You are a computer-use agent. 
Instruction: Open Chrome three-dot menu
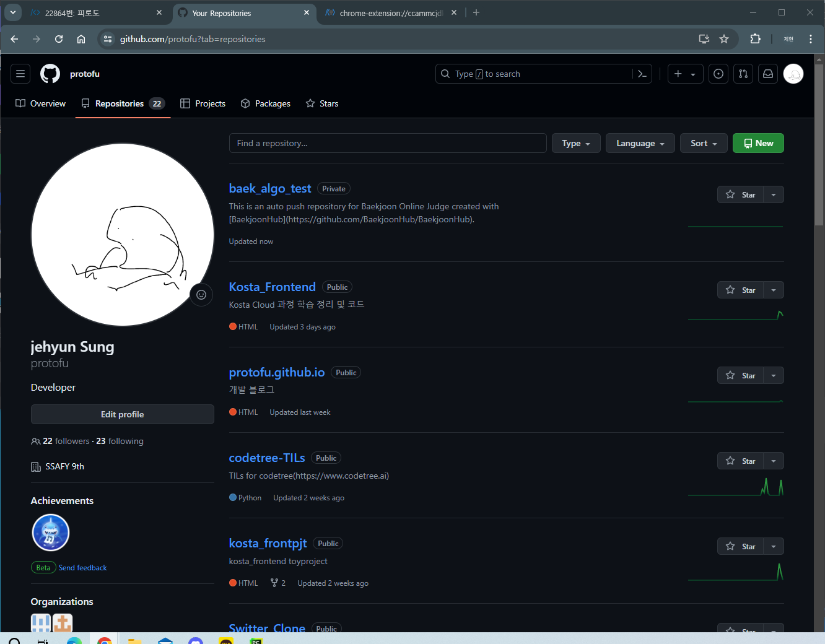pyautogui.click(x=811, y=39)
